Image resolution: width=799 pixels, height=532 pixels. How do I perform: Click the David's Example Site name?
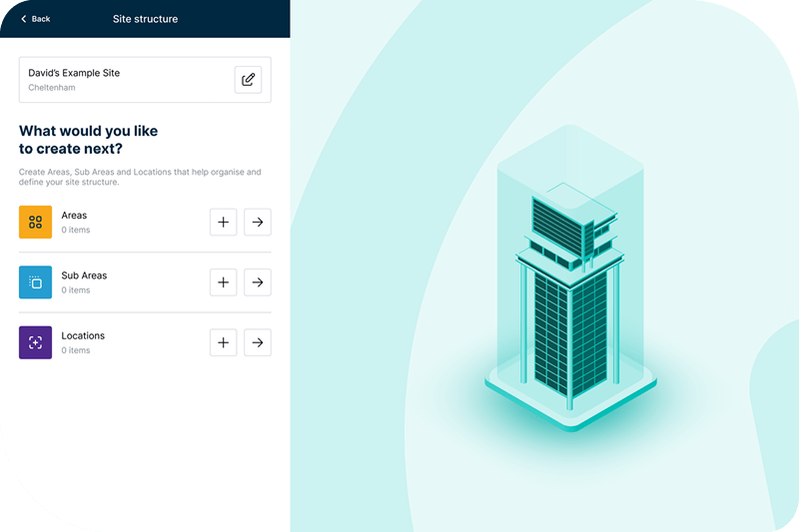74,73
